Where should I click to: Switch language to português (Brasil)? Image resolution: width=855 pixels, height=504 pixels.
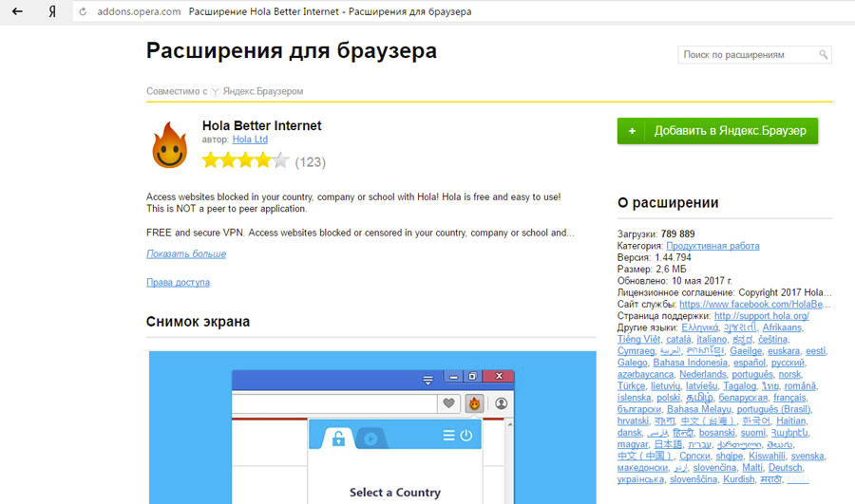click(x=773, y=409)
